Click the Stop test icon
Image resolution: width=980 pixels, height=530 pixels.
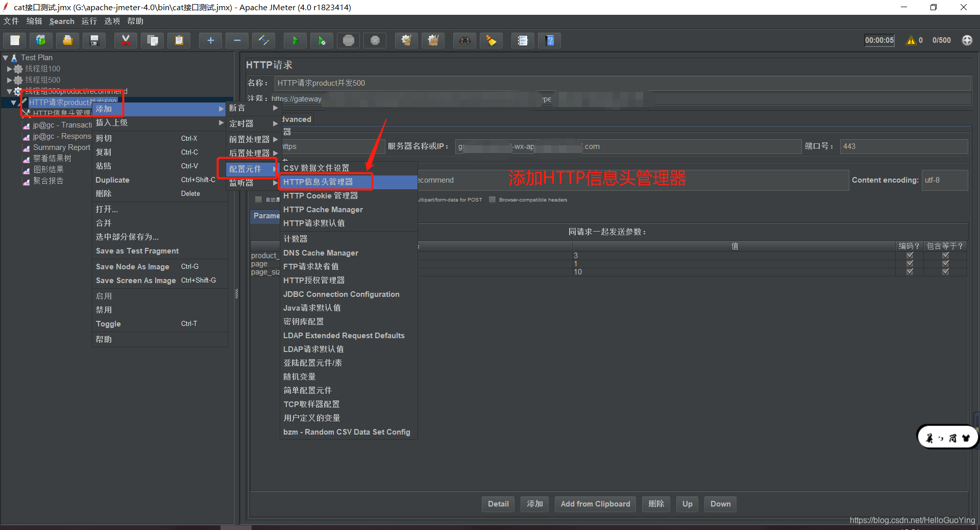point(349,40)
